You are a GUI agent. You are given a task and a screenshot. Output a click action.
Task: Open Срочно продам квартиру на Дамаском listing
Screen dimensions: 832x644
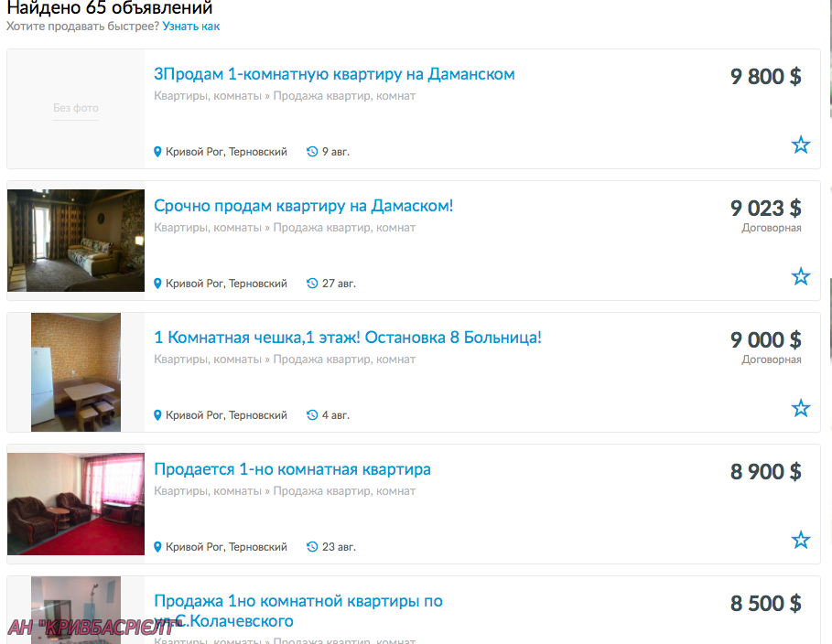pos(304,205)
